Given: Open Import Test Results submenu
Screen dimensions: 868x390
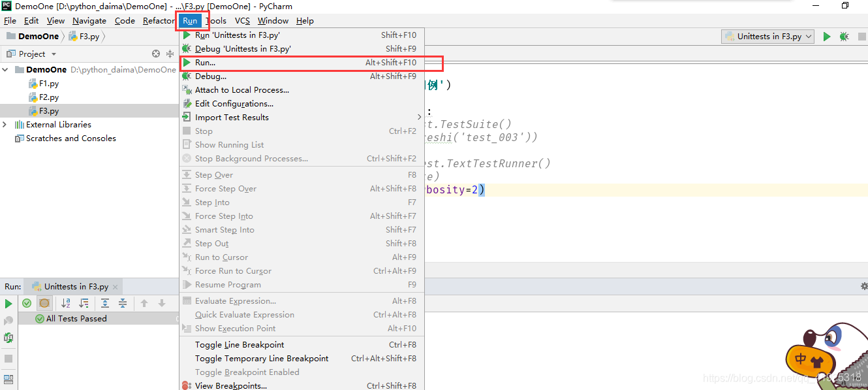Looking at the screenshot, I should [302, 118].
